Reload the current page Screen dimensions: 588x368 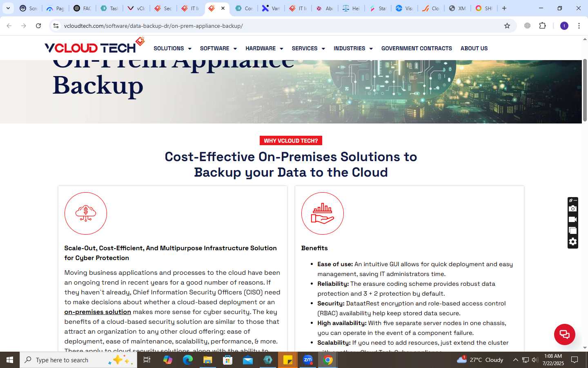click(38, 26)
